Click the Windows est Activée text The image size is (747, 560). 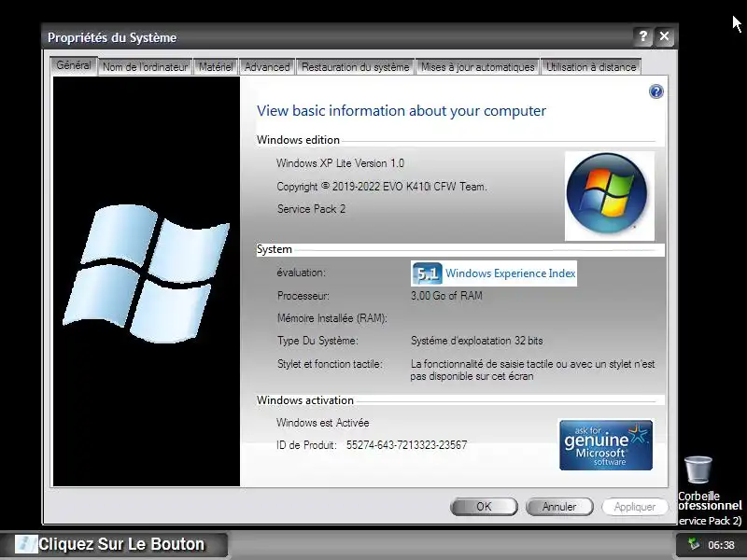(322, 423)
